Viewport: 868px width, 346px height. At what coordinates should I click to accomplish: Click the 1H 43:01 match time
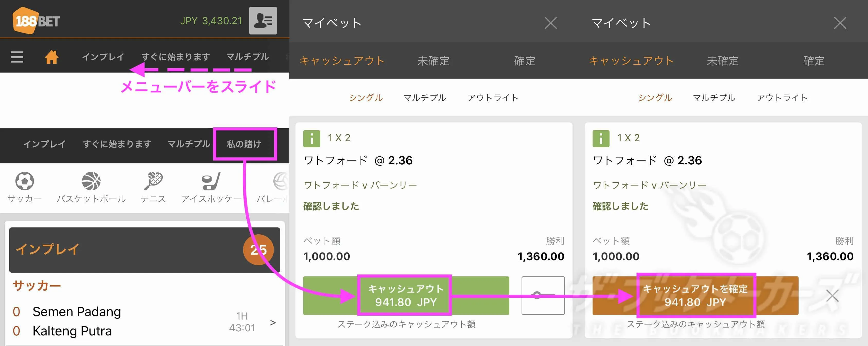coord(242,322)
